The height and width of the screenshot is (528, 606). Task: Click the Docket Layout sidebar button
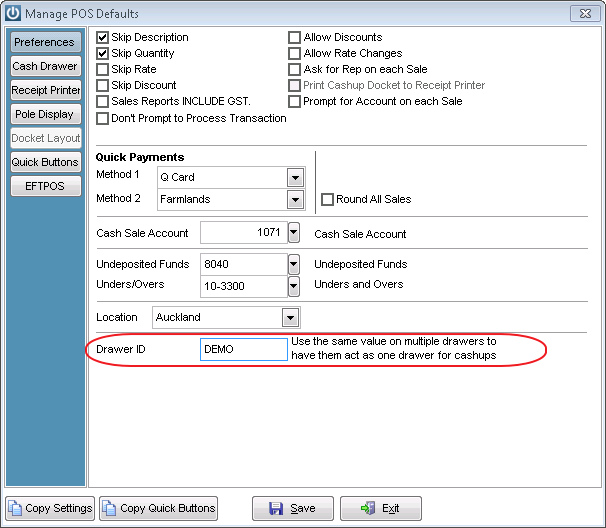(x=46, y=138)
